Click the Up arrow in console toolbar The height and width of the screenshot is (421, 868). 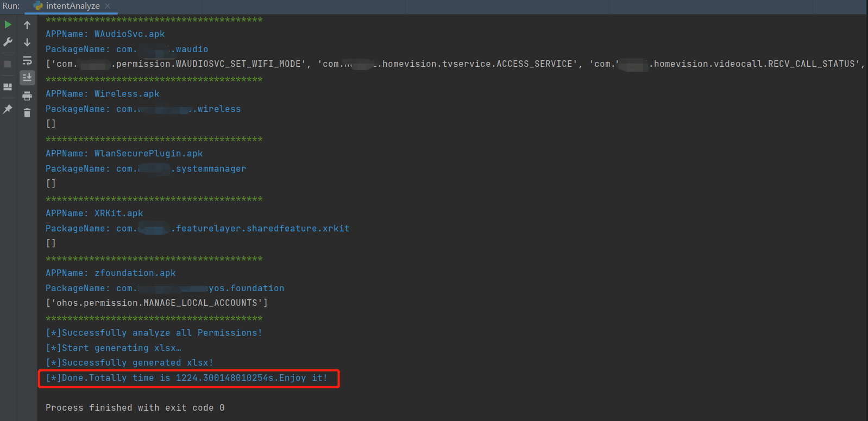point(27,25)
